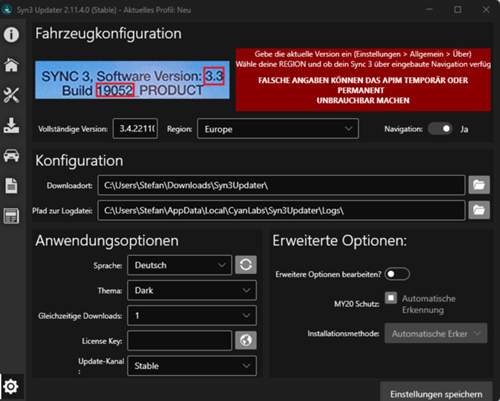Screen dimensions: 500x401
Task: Click the License Key input field
Action: click(x=180, y=340)
